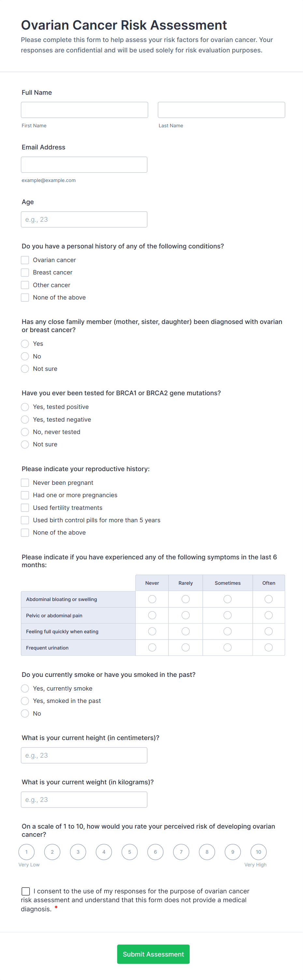Select "No, never tested" for BRCA mutations

pos(25,432)
